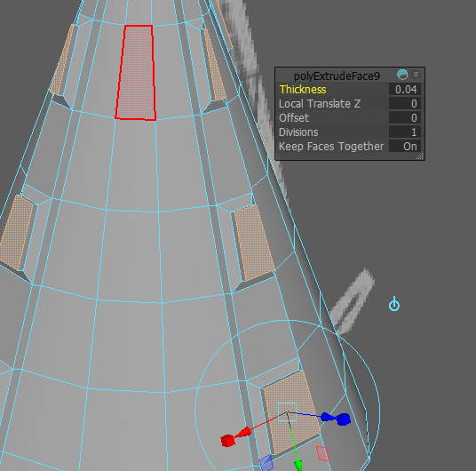Click the Local Translate Z value field

405,104
